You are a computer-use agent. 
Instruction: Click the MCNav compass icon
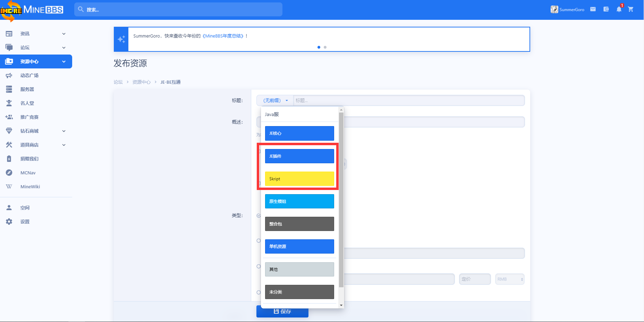tap(9, 173)
